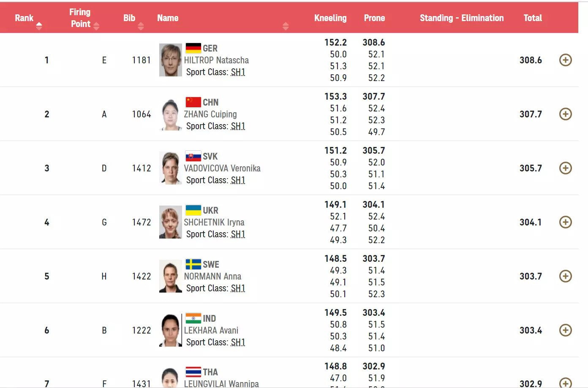Expand details for ZHANG Cuiping row
The image size is (588, 388).
coord(565,114)
